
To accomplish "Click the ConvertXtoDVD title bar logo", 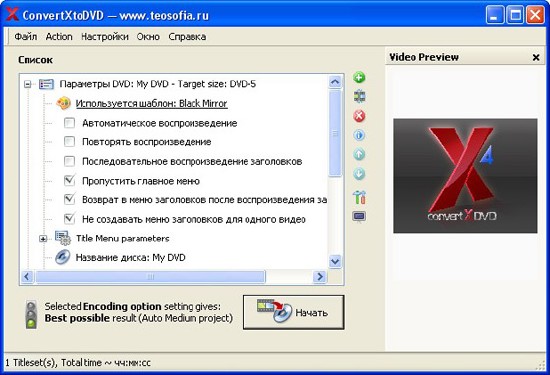I will click(x=12, y=14).
